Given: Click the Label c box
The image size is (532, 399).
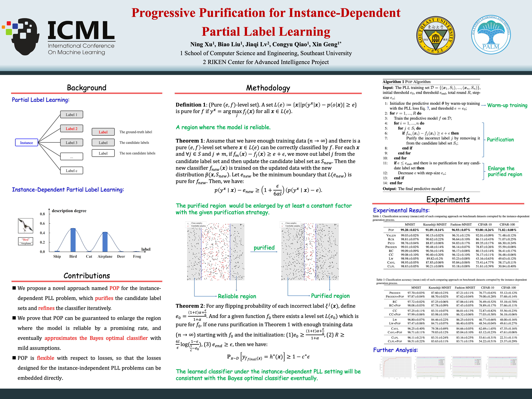Looking at the screenshot, I should 71,171.
